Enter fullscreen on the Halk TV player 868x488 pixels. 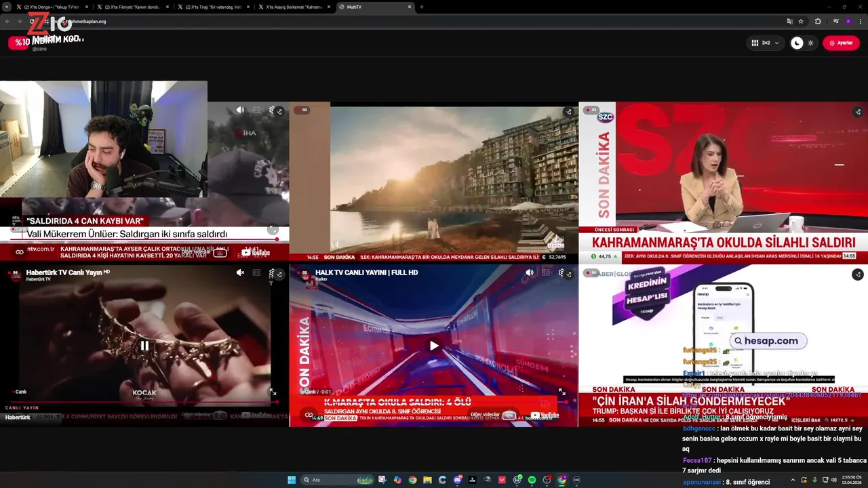562,392
